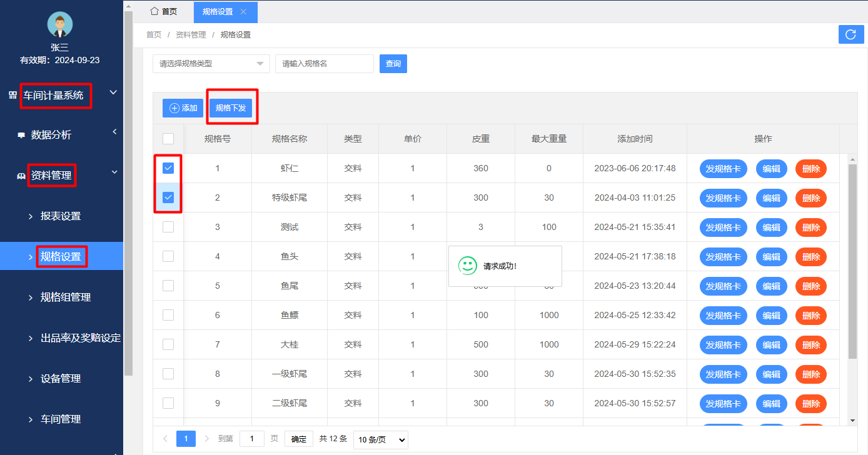Open 报表设置 in the sidebar
Viewport: 868px width, 455px height.
[x=61, y=216]
